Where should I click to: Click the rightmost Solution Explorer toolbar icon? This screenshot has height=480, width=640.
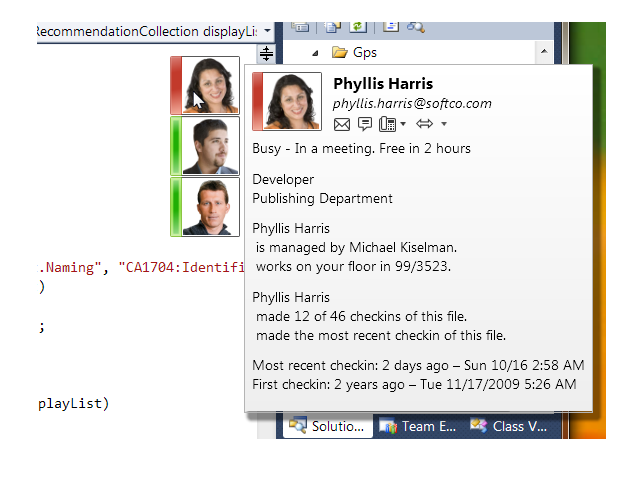coord(416,26)
